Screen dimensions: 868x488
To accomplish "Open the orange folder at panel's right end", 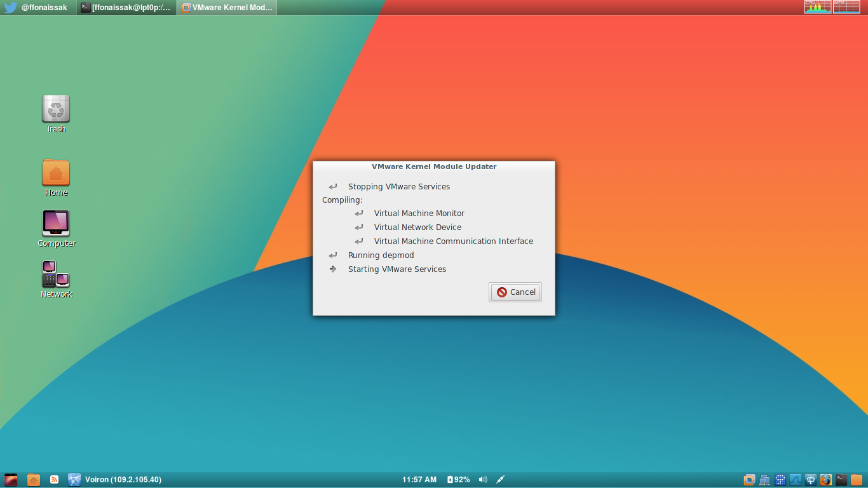I will coord(857,480).
